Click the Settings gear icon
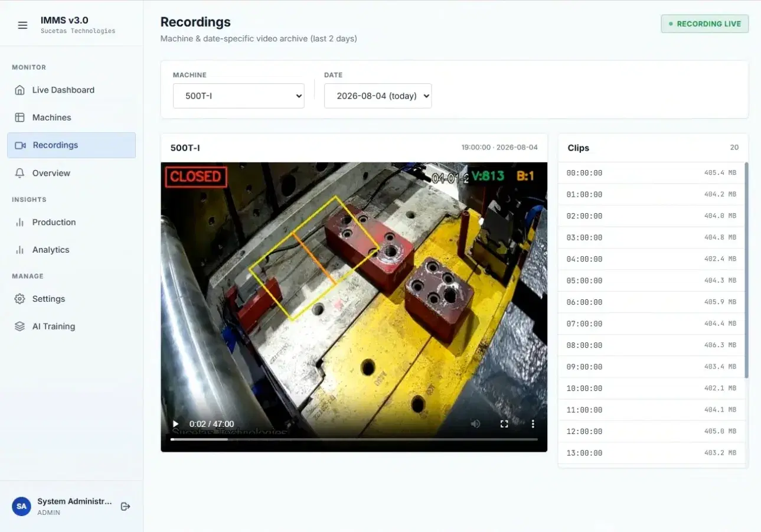 20,299
